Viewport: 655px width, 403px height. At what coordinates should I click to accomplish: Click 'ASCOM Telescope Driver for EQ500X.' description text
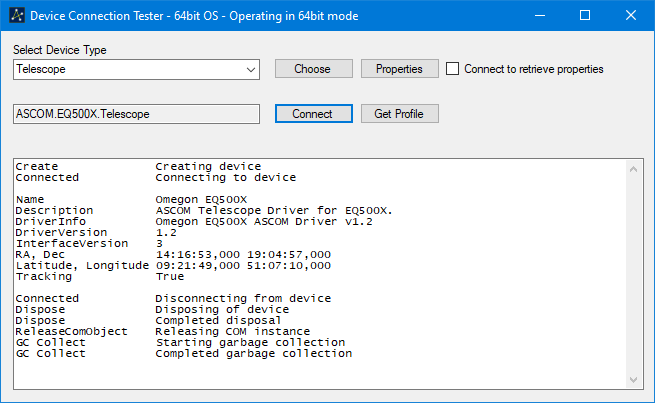[x=274, y=210]
